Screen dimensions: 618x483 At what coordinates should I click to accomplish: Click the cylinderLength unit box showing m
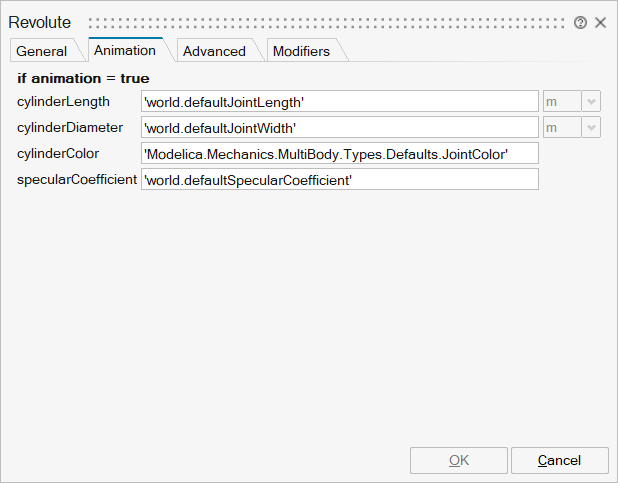pyautogui.click(x=561, y=102)
